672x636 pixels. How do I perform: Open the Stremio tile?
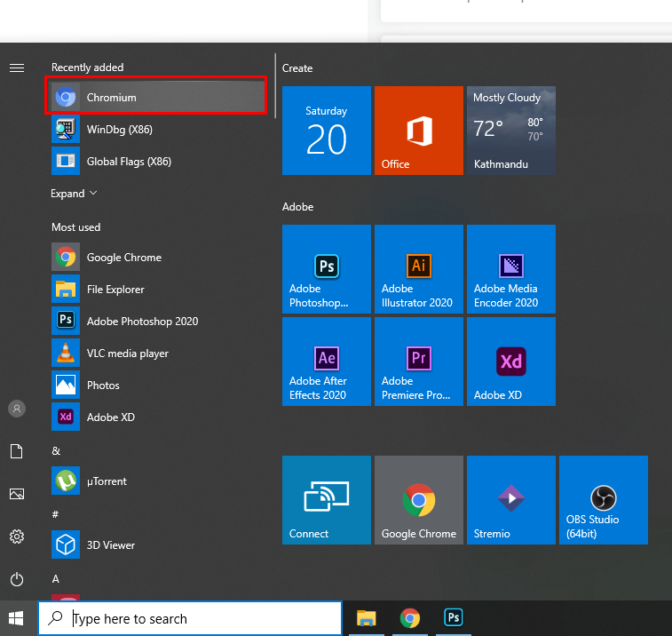(x=511, y=500)
